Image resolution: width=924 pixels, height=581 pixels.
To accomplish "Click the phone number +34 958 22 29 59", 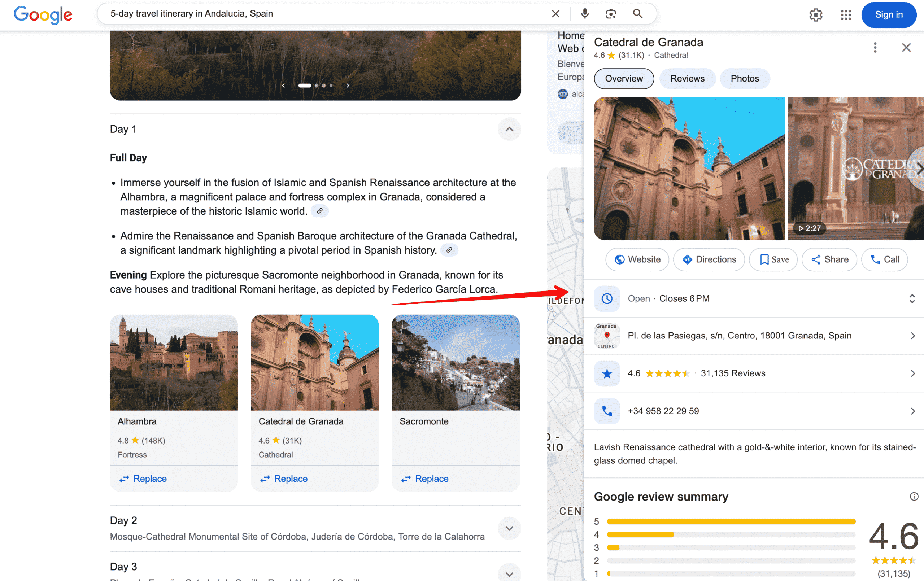I will point(663,411).
